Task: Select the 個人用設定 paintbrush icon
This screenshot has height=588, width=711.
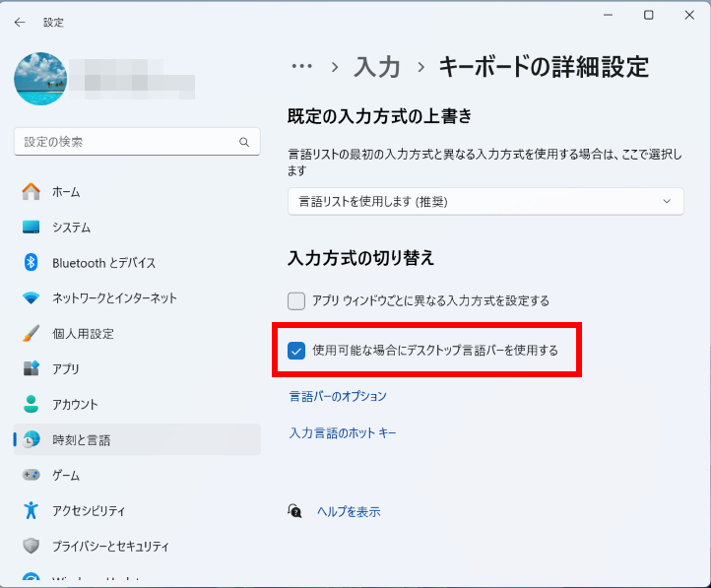Action: 31,333
